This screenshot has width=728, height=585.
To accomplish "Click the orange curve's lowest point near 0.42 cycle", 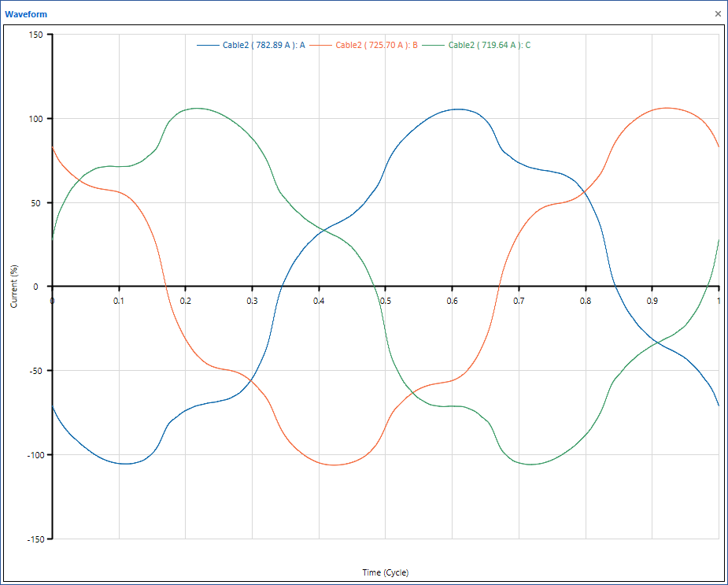I will tap(334, 465).
